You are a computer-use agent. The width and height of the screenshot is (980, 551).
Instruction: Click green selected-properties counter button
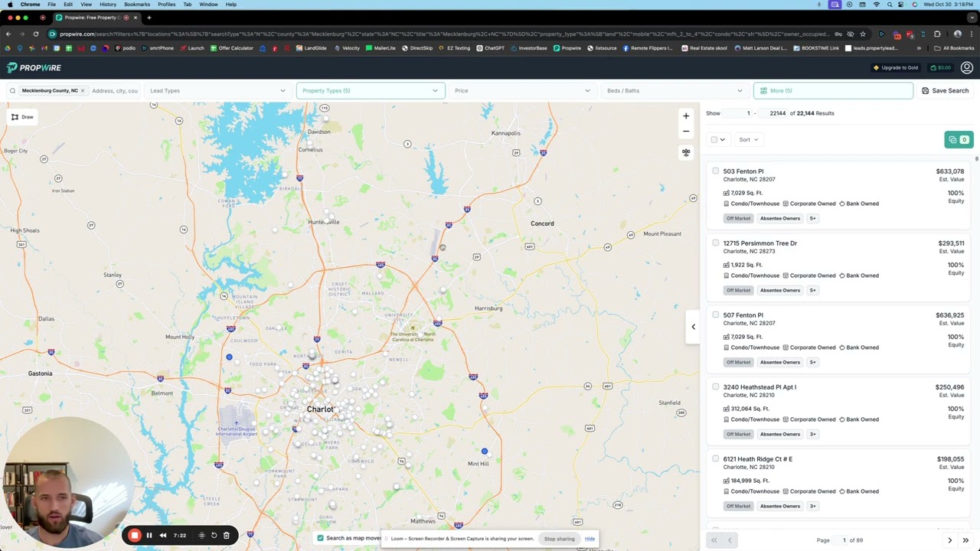pos(959,139)
